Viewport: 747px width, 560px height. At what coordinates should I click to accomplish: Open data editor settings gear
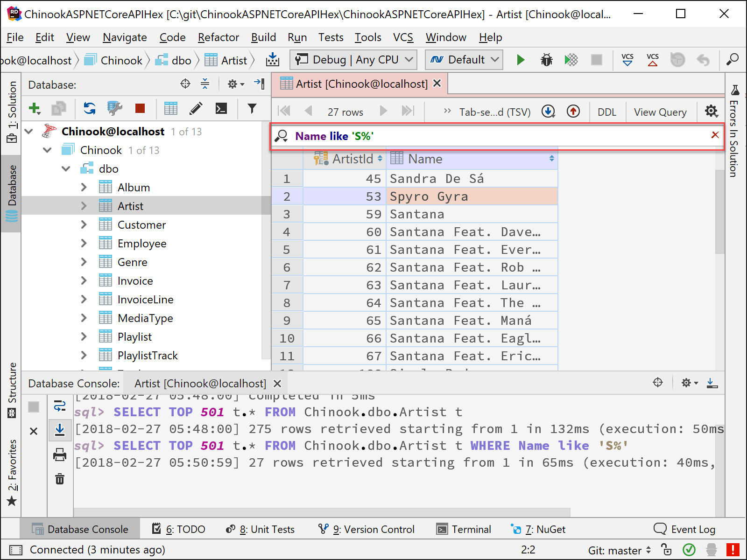712,112
